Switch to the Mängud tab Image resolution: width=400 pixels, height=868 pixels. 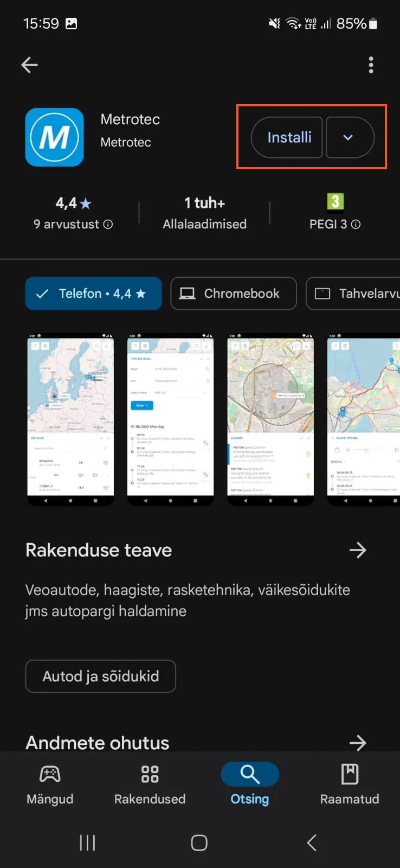tap(50, 784)
